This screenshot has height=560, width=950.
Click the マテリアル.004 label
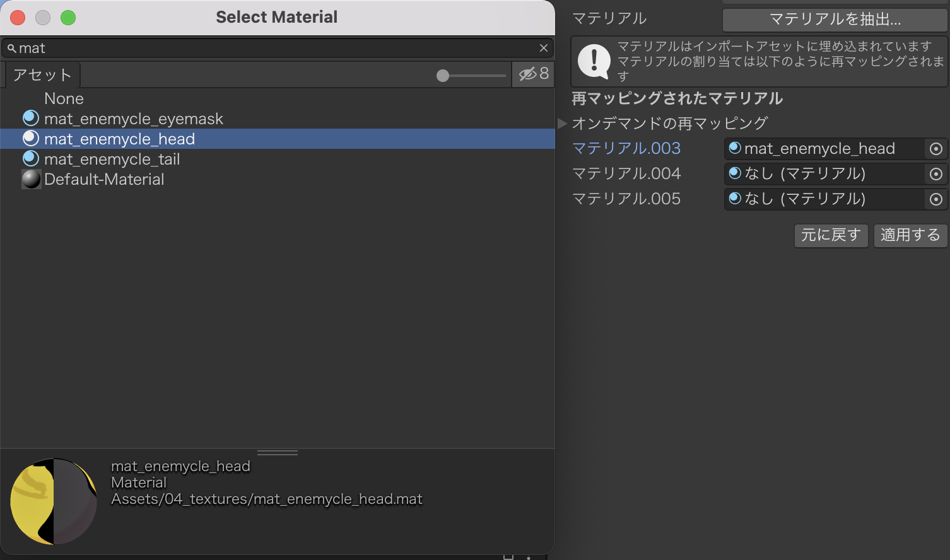[x=626, y=173]
